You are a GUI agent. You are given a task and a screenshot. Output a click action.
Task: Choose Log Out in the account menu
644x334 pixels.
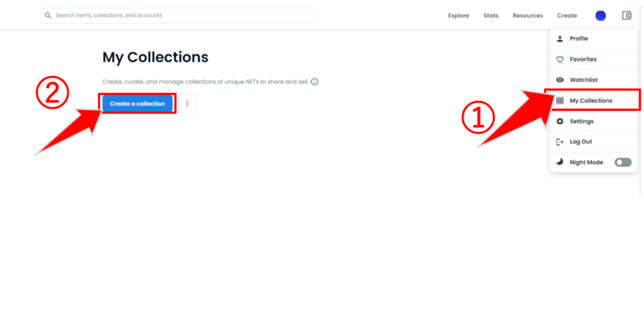pos(594,142)
